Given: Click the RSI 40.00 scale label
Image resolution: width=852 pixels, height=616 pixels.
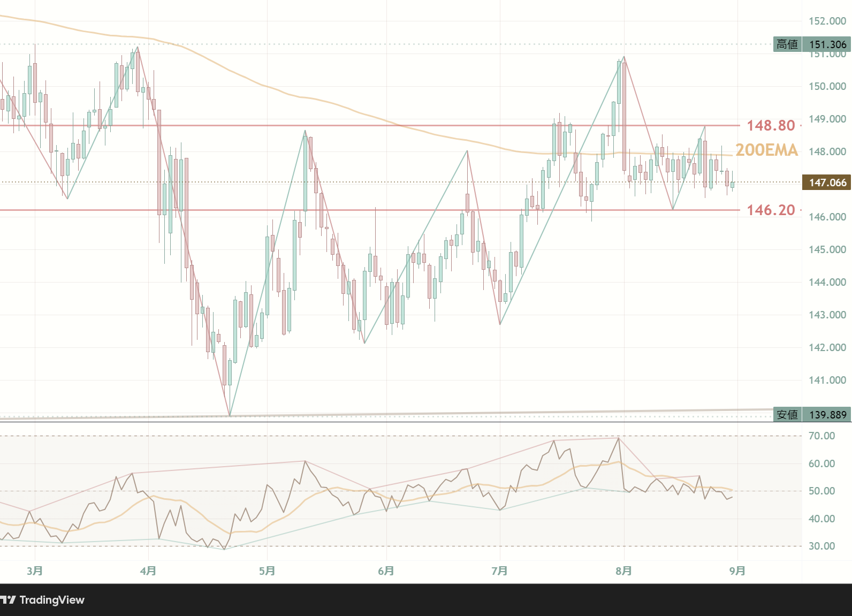Looking at the screenshot, I should tap(821, 519).
